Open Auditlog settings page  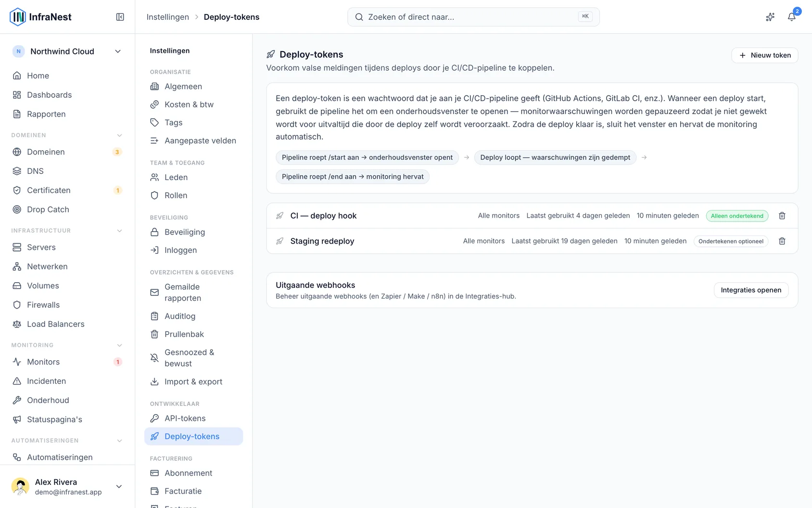click(193, 316)
